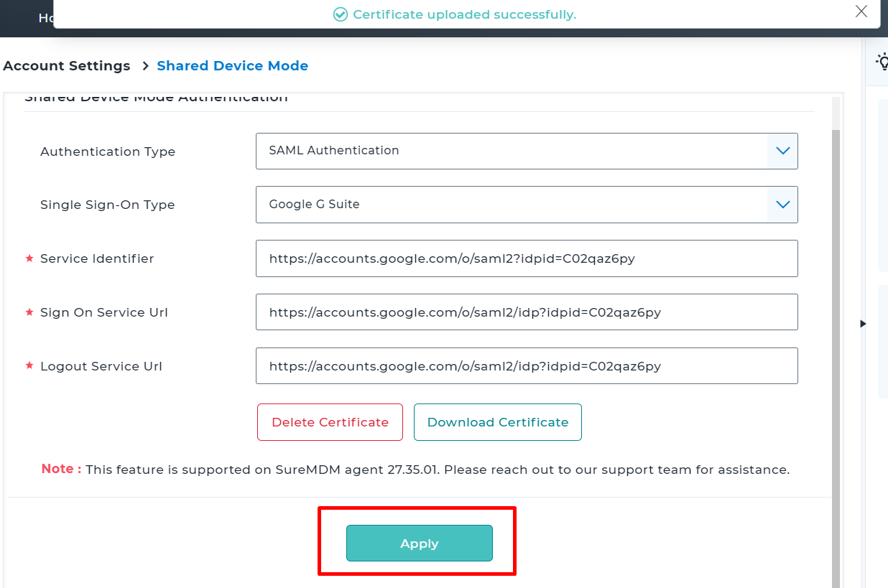
Task: Click the Certificate uploaded successfully message
Action: (x=465, y=14)
